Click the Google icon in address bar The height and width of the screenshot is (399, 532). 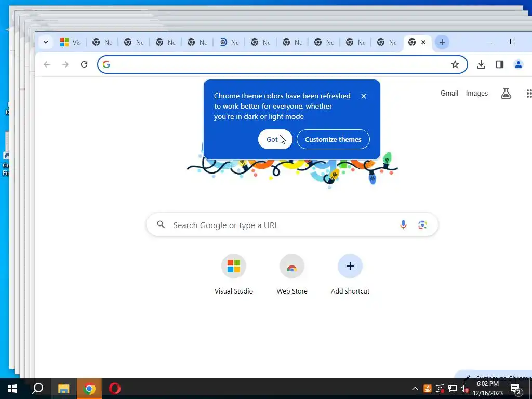coord(107,64)
